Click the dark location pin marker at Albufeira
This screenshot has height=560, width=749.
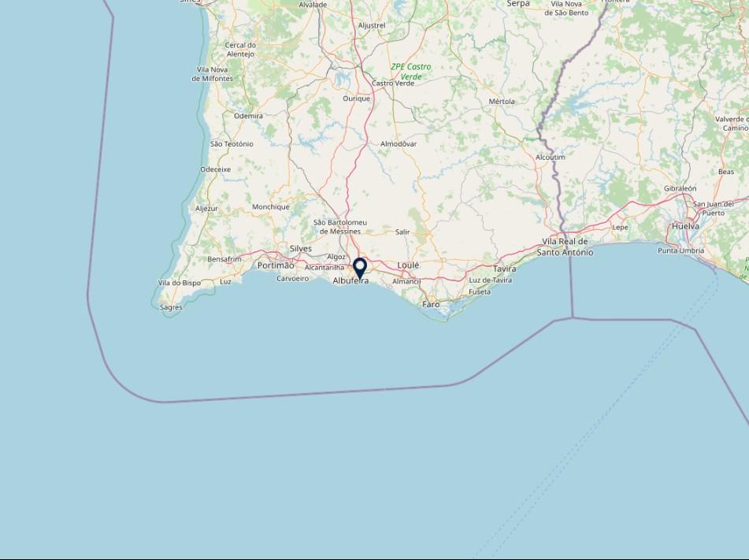tap(360, 269)
